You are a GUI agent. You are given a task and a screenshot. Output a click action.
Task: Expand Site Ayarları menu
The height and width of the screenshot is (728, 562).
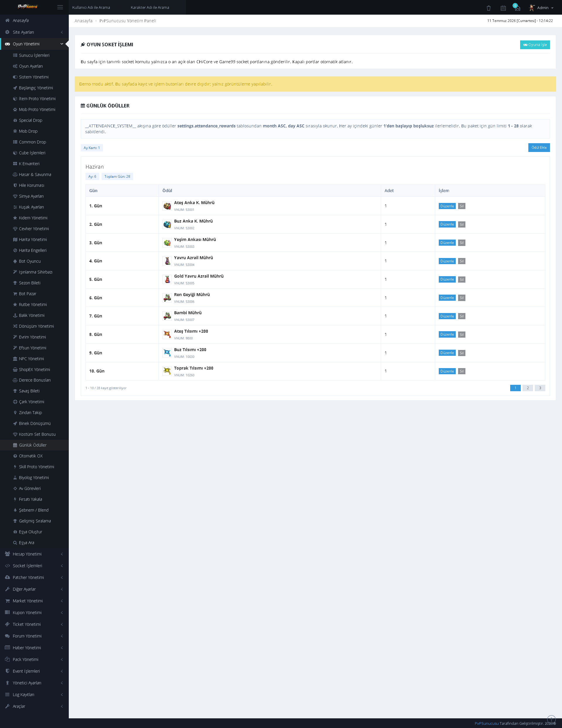[x=34, y=32]
